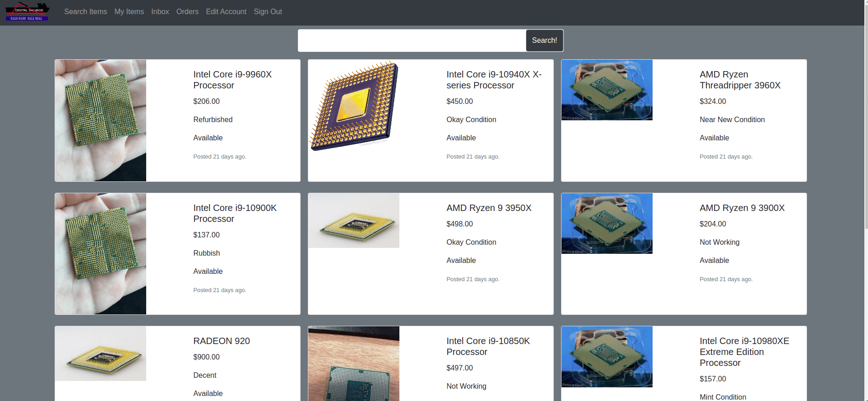This screenshot has height=401, width=868.
Task: Click the Mint Condition text
Action: click(x=723, y=397)
